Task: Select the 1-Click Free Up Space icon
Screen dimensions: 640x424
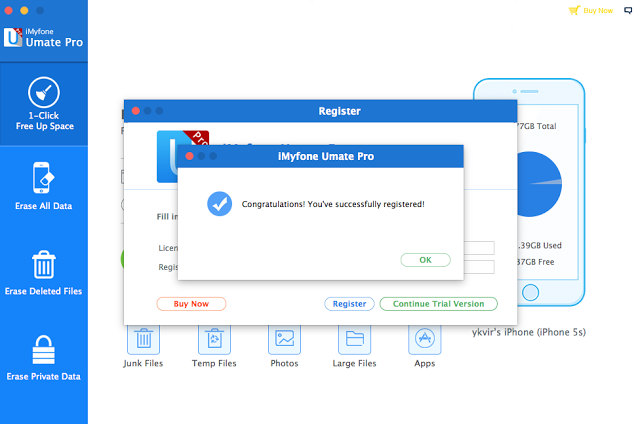Action: coord(44,92)
